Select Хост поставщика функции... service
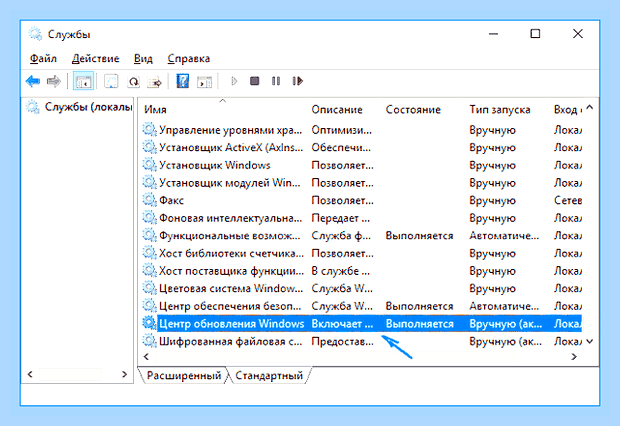The image size is (620, 426). 231,271
